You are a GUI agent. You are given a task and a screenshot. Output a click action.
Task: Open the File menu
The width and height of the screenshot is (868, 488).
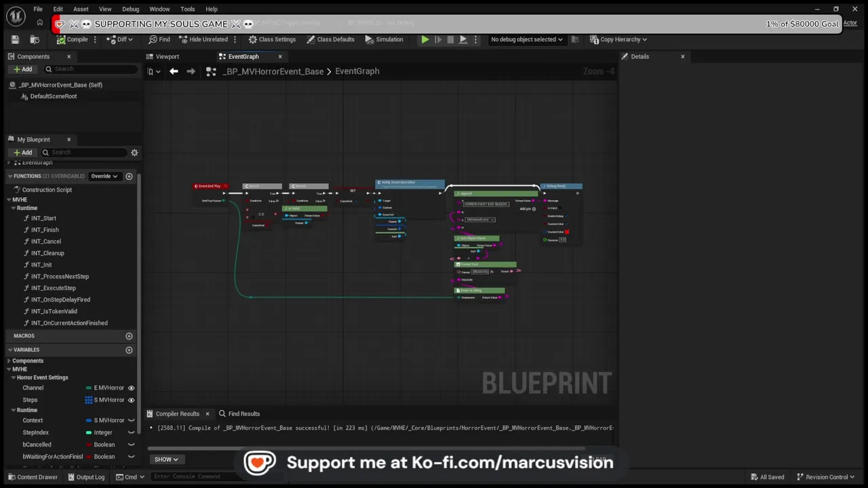pos(38,9)
